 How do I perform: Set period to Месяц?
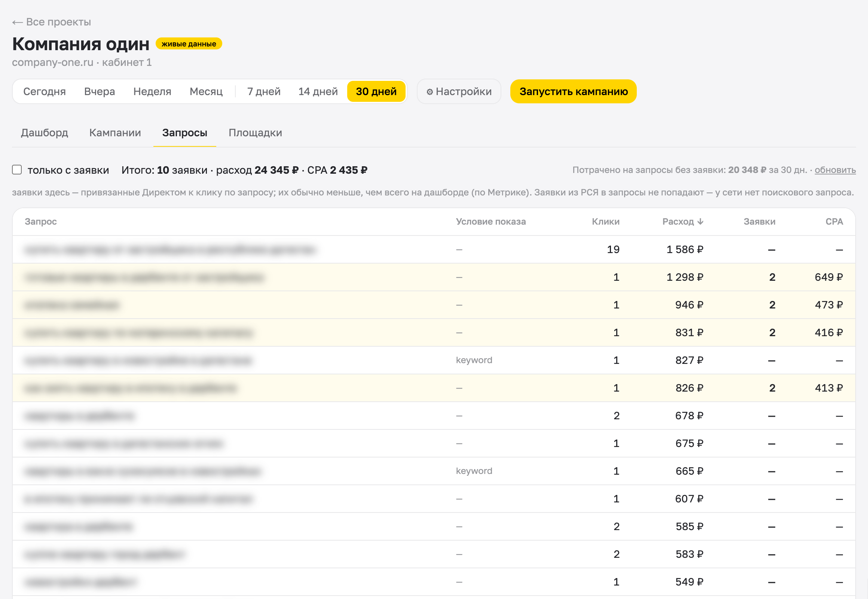pos(206,91)
